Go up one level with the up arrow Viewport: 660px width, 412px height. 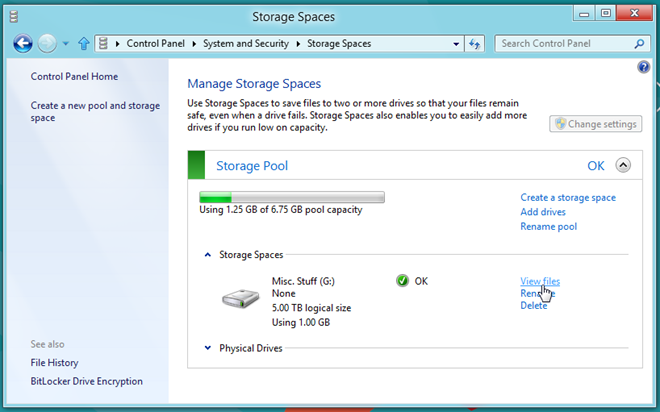[x=84, y=43]
